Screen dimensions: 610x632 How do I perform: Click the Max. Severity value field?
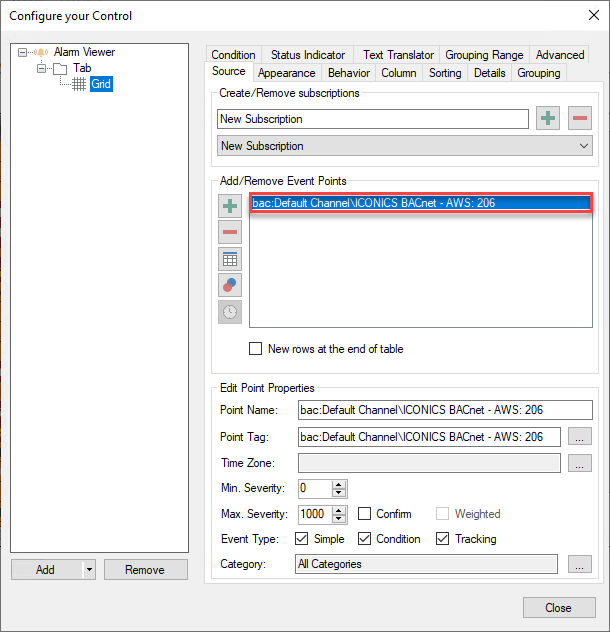click(x=315, y=514)
